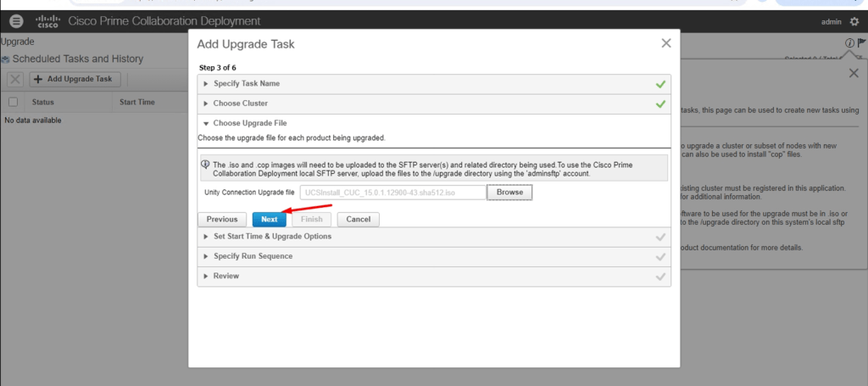Click the hint bulb icon beside the SFTP note
This screenshot has height=386, width=868.
205,164
